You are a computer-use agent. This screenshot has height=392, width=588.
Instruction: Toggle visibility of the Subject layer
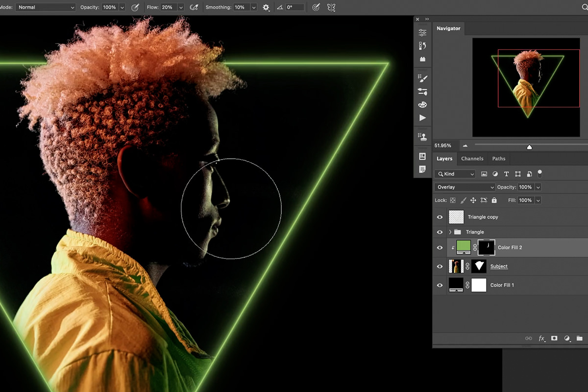point(440,266)
